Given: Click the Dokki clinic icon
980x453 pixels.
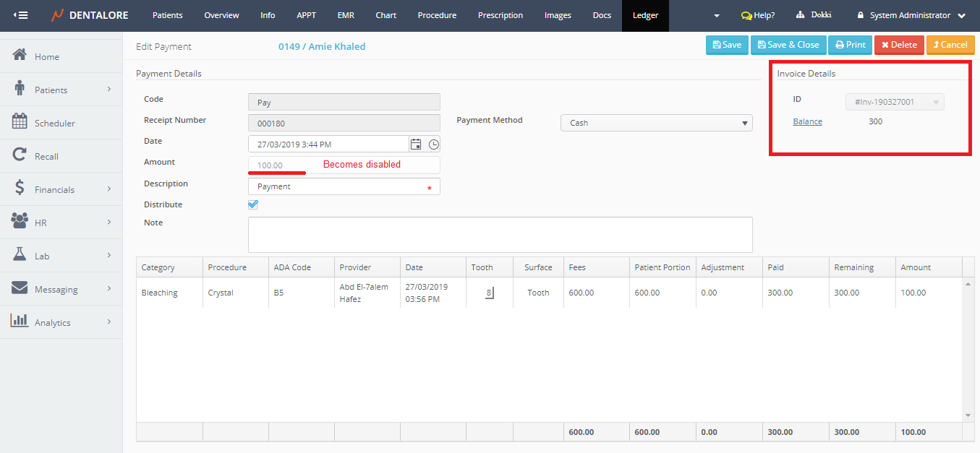Looking at the screenshot, I should tap(801, 15).
